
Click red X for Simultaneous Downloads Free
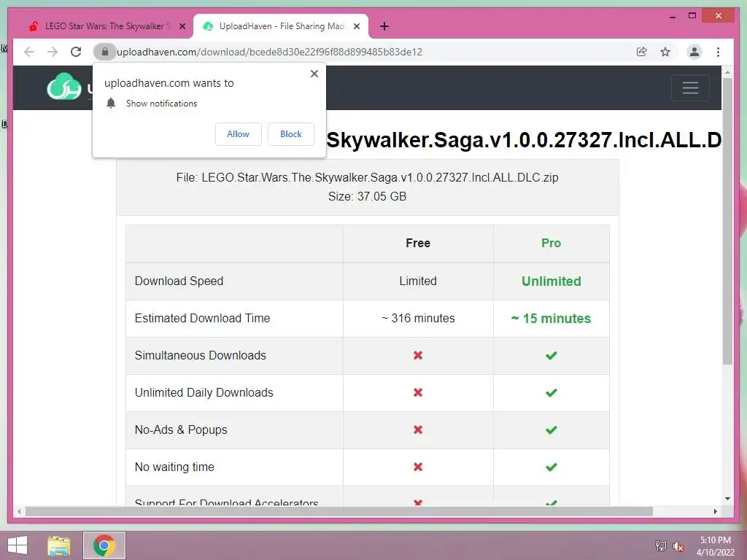(x=418, y=355)
